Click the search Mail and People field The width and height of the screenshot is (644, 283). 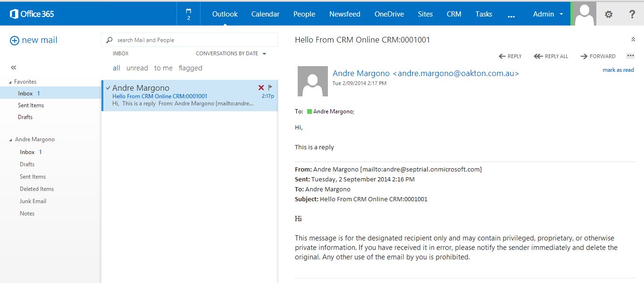point(193,40)
